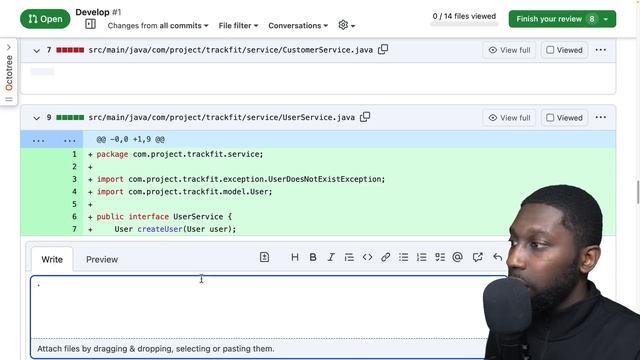Open the Finish your review dropdown arrow
Screen dimensions: 640x360
607,19
